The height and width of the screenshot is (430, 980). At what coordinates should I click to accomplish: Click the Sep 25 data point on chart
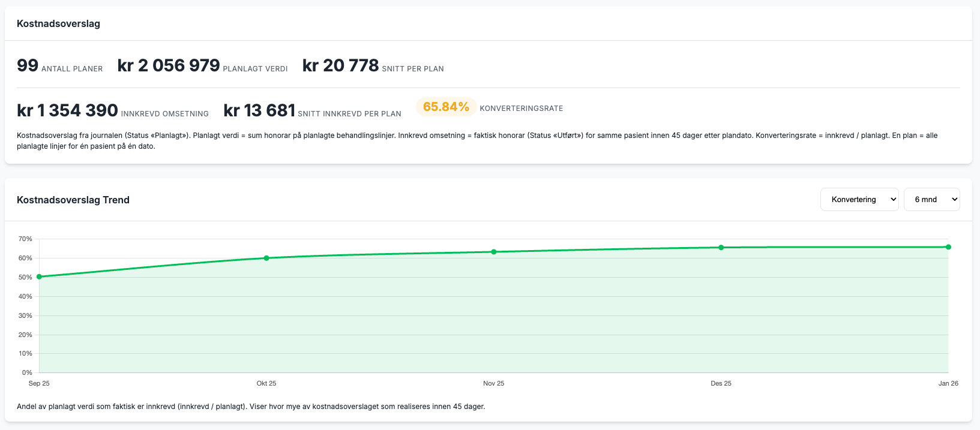coord(40,276)
